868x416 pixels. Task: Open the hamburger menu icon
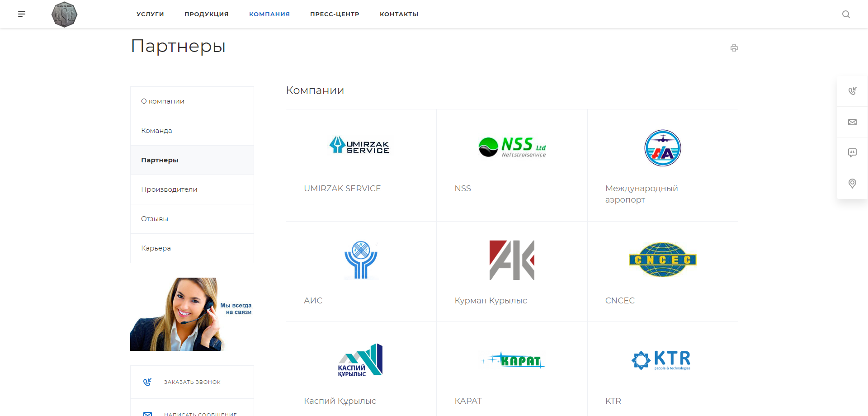22,14
